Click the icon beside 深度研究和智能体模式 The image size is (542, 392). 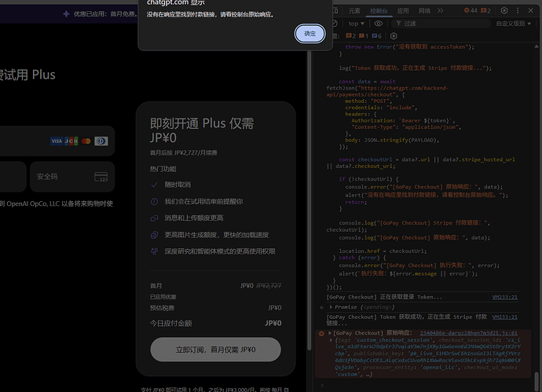154,251
